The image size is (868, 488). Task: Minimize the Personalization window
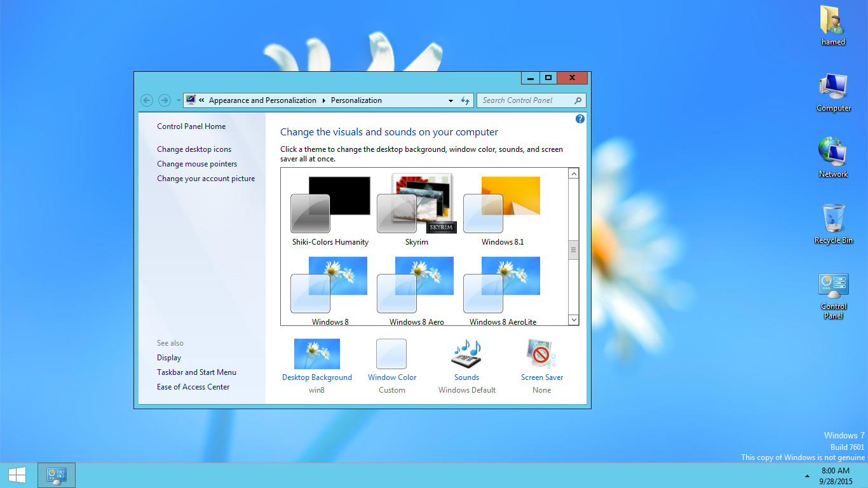pos(530,78)
